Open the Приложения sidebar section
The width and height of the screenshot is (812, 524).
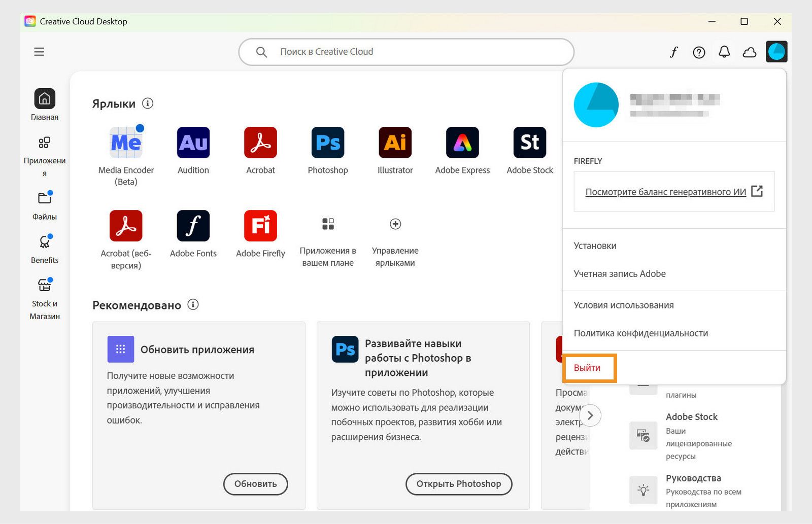[45, 156]
